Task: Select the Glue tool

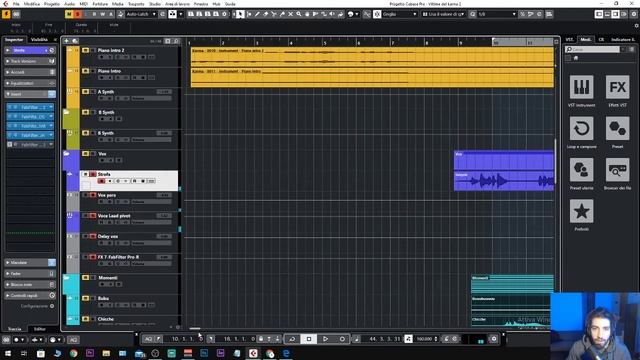Action: click(282, 14)
